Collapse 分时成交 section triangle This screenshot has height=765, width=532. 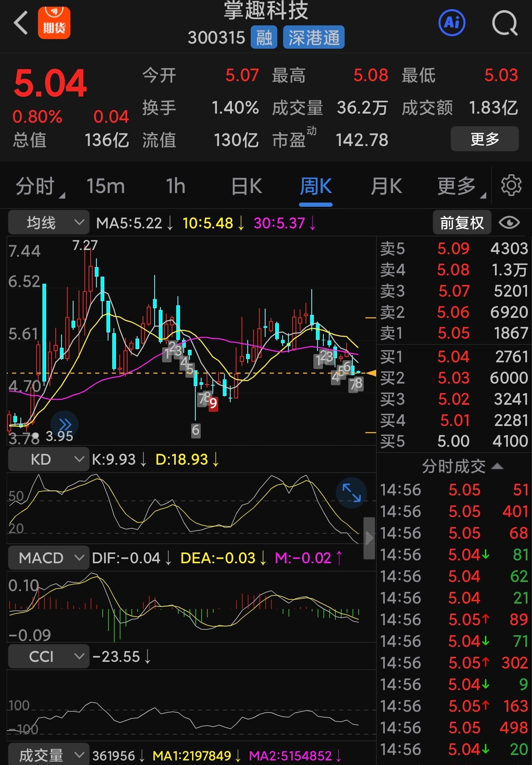pos(497,466)
